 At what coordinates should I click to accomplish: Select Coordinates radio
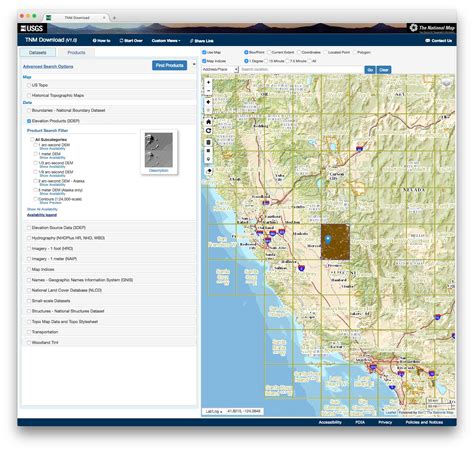[x=299, y=52]
